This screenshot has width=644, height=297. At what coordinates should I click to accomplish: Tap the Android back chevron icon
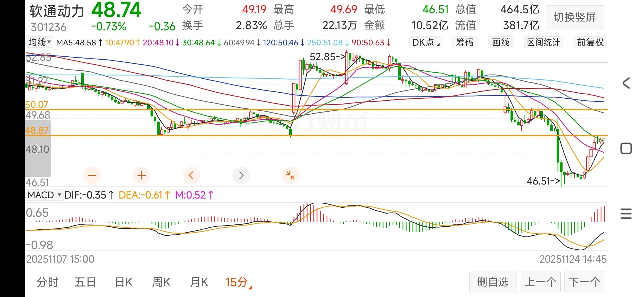(x=626, y=83)
